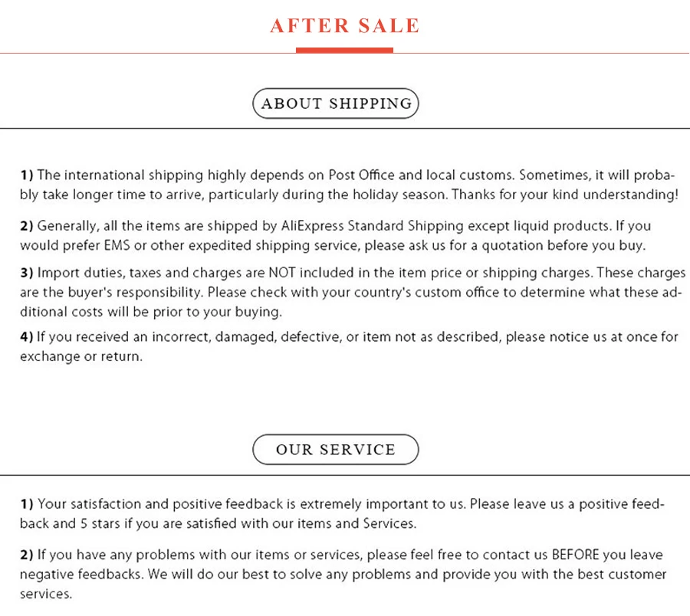
Task: Select shipping point 3 about import duties
Action: [x=353, y=292]
